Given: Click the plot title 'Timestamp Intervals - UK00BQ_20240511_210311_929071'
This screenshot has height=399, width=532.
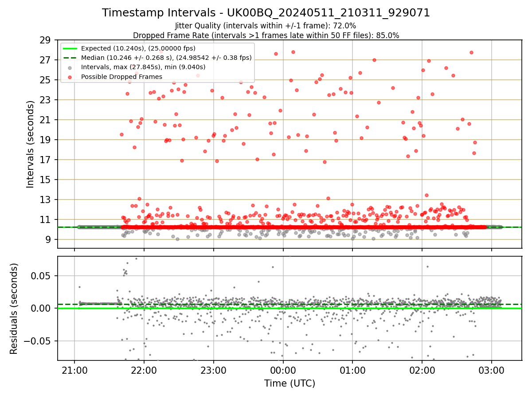Looking at the screenshot, I should pos(266,13).
